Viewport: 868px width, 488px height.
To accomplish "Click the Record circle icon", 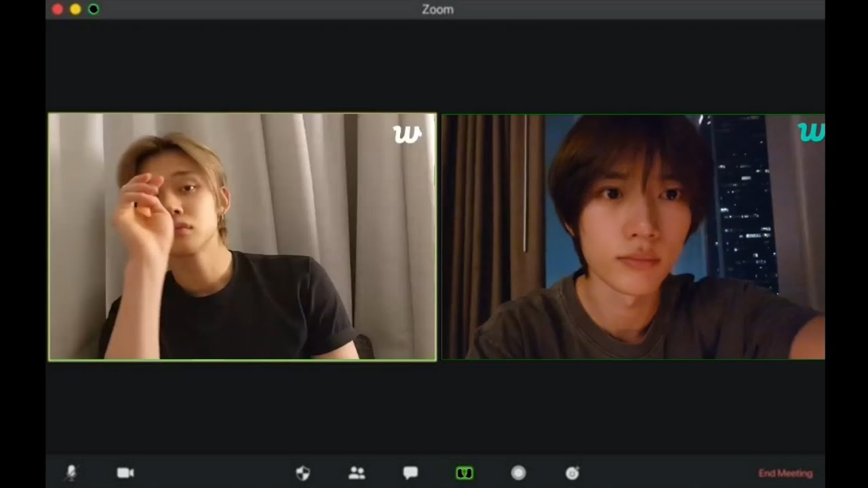I will pyautogui.click(x=518, y=472).
